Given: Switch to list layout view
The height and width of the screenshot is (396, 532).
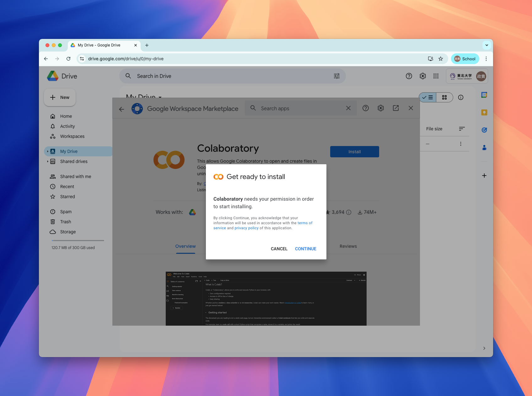Looking at the screenshot, I should (428, 97).
